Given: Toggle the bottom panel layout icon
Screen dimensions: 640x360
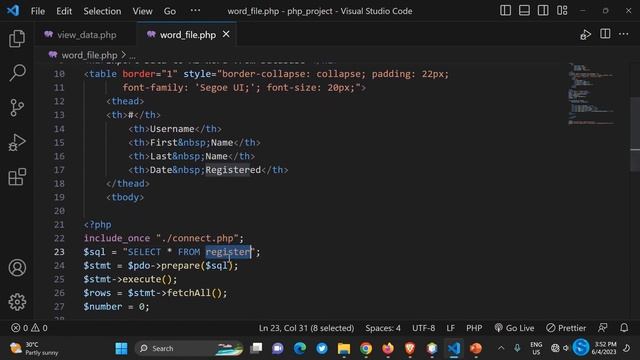Looking at the screenshot, I should coord(524,11).
